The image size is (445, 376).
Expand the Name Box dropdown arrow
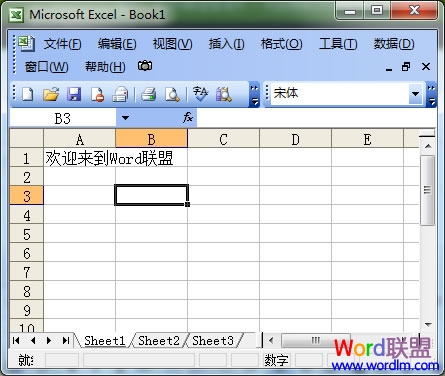click(x=125, y=118)
